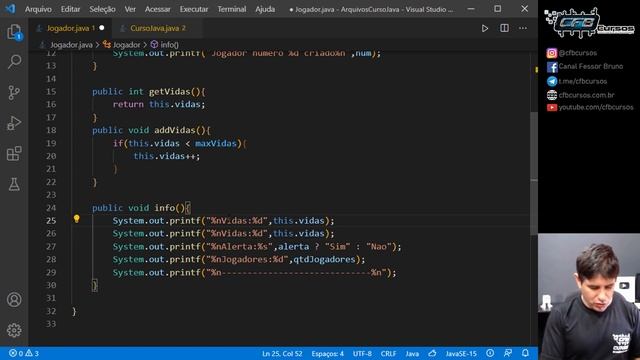Click t.me/cfbcursos text in overlay
The image size is (640, 360).
[x=582, y=81]
